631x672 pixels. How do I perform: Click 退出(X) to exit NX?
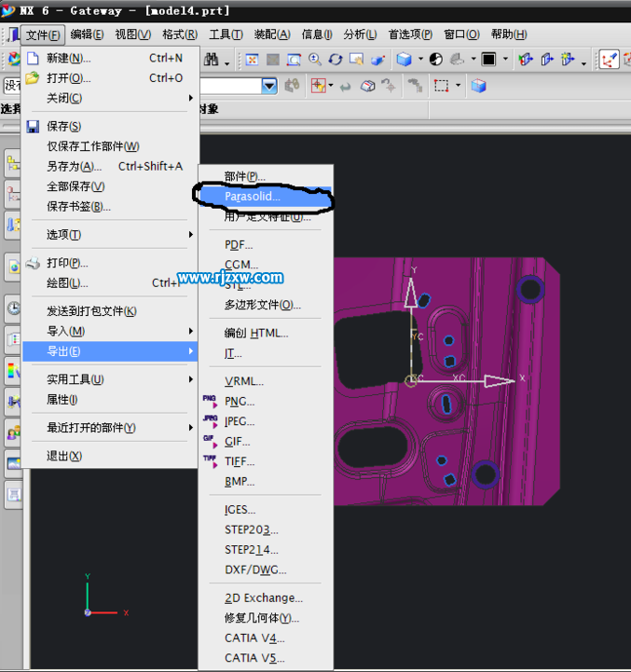coord(64,456)
